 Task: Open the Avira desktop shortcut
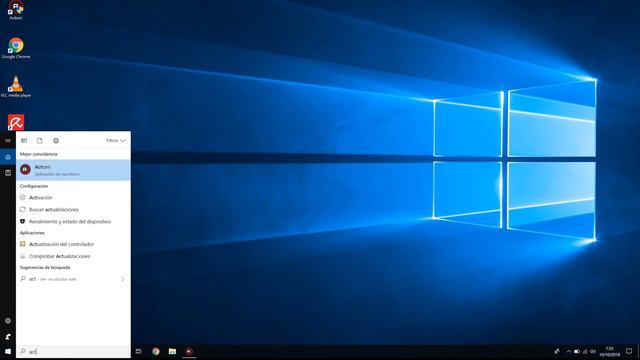(16, 122)
